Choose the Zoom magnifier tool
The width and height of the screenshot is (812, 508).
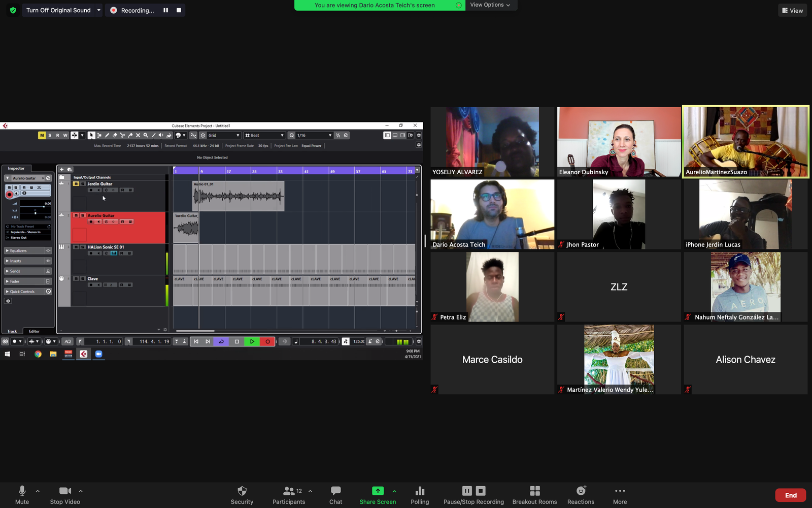146,136
